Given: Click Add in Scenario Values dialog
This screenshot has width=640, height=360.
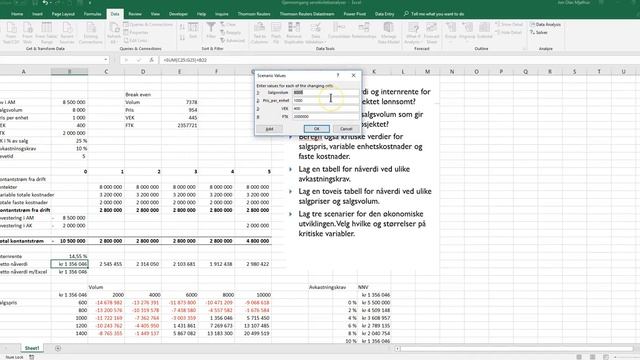Looking at the screenshot, I should tap(269, 129).
